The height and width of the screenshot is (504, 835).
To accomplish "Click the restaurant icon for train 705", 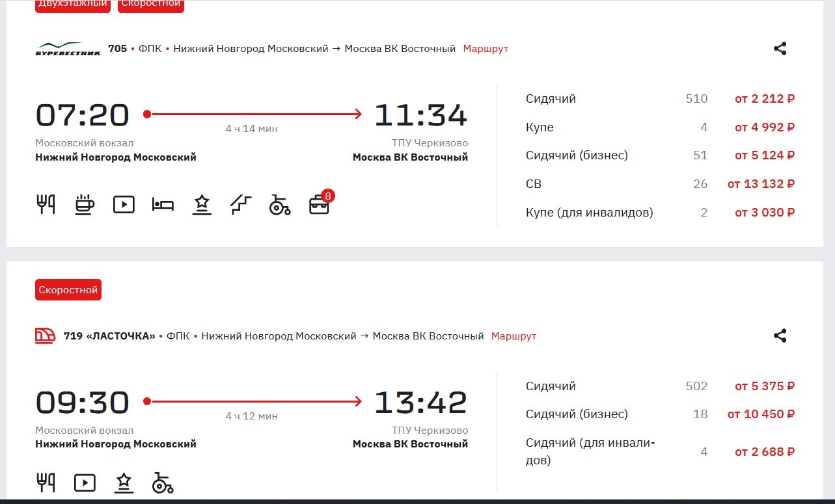I will [x=45, y=204].
